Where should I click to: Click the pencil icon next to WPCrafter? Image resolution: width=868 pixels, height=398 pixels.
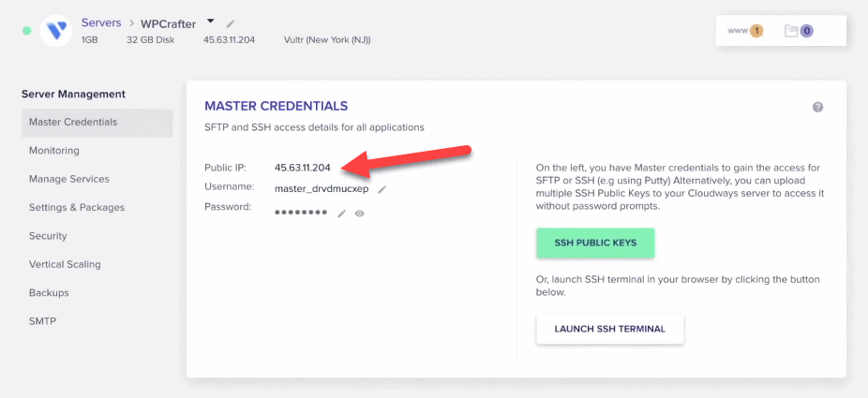point(231,22)
